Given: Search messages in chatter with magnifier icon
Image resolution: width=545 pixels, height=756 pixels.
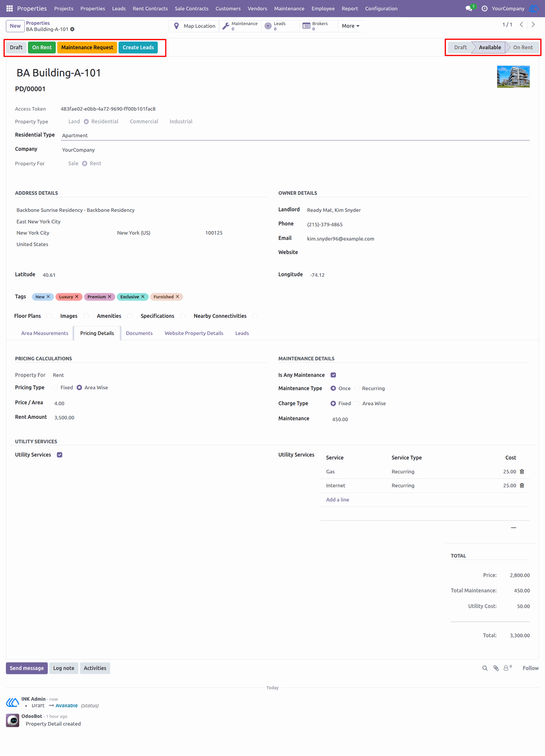Looking at the screenshot, I should [x=485, y=668].
